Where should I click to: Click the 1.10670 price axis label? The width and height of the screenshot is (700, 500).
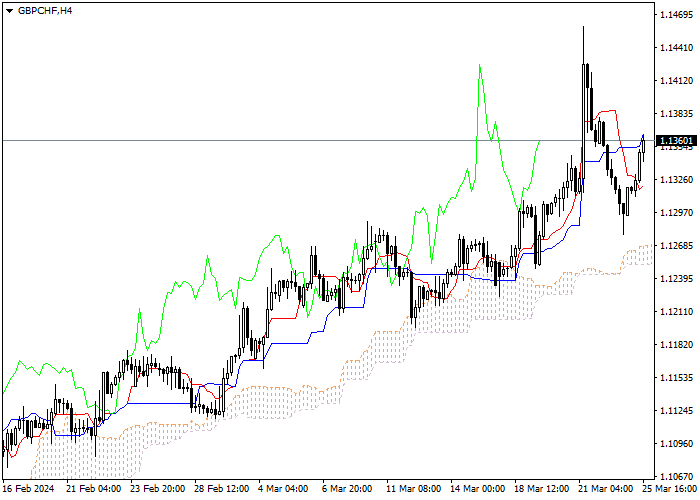[676, 476]
